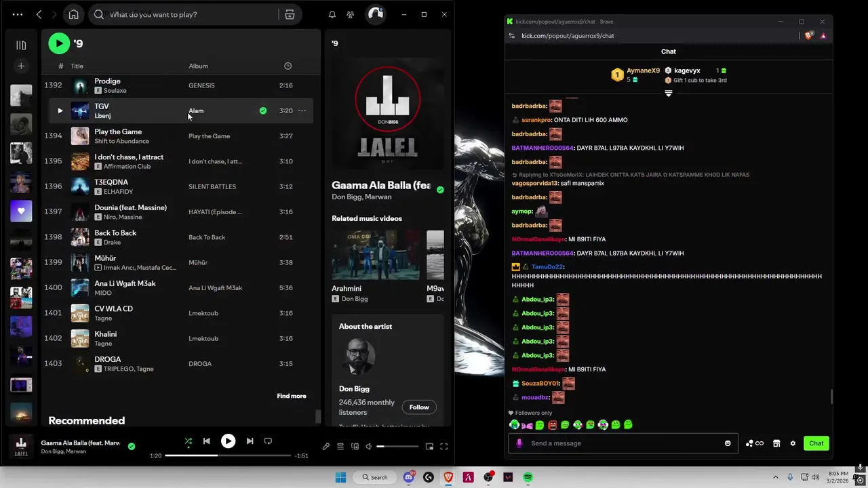The width and height of the screenshot is (868, 488).
Task: Open the mini player icon
Action: coord(429,447)
